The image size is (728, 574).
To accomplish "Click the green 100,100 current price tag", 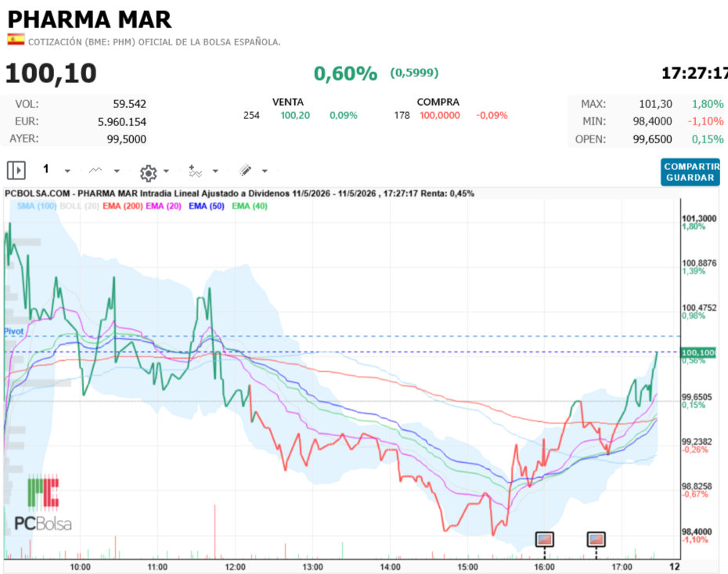I will [698, 353].
